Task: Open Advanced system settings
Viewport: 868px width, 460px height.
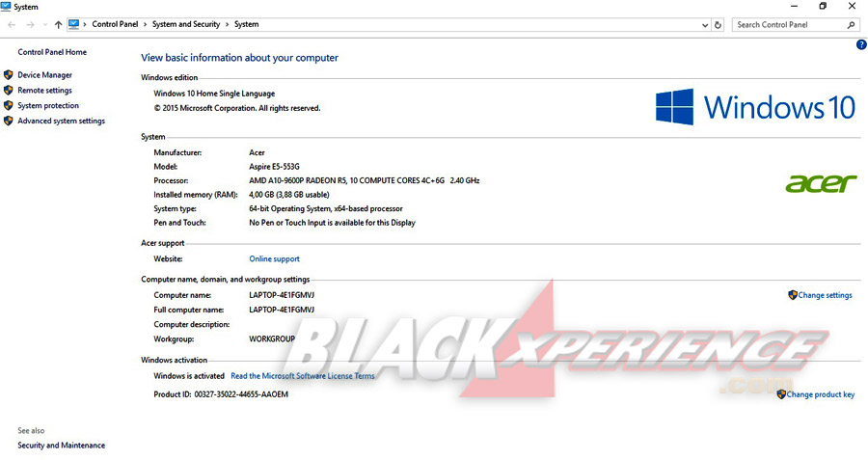Action: pos(62,121)
